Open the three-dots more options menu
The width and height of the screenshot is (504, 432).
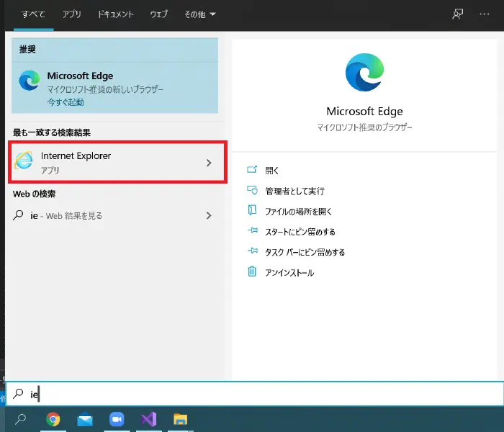484,14
